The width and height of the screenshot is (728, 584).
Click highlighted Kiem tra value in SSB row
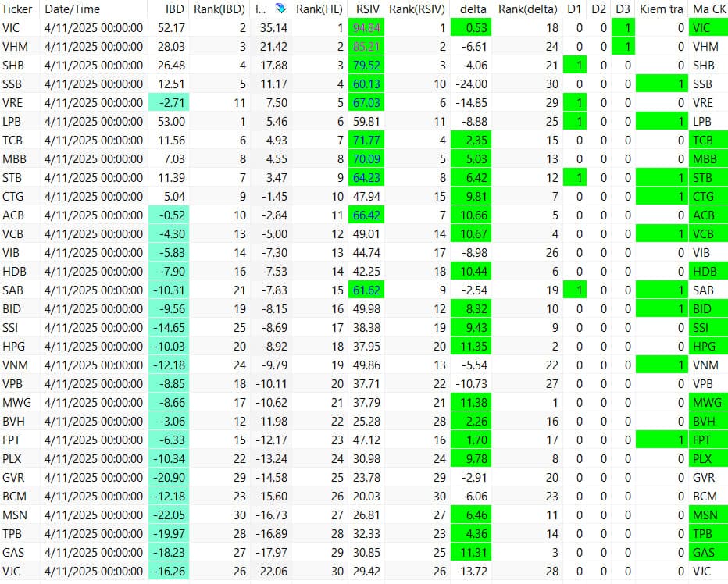(x=662, y=84)
